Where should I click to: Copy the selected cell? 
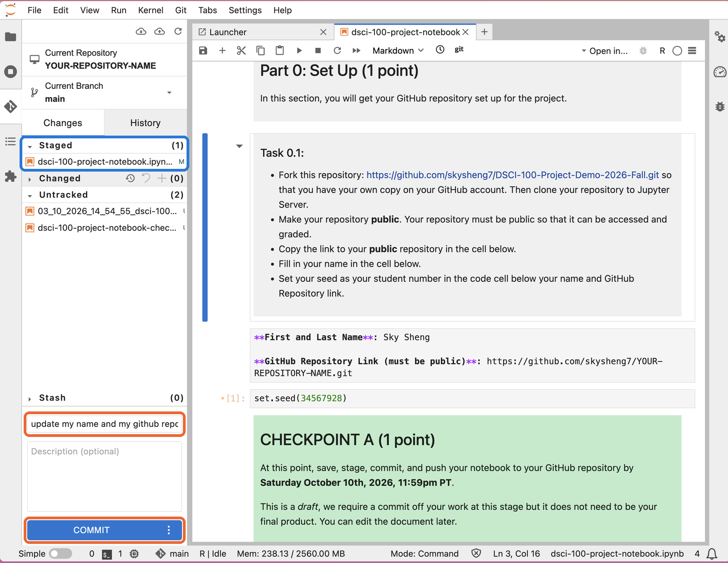click(x=260, y=51)
